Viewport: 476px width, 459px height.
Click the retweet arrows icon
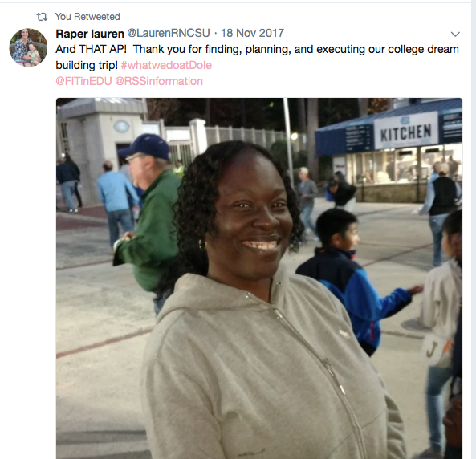click(x=42, y=17)
